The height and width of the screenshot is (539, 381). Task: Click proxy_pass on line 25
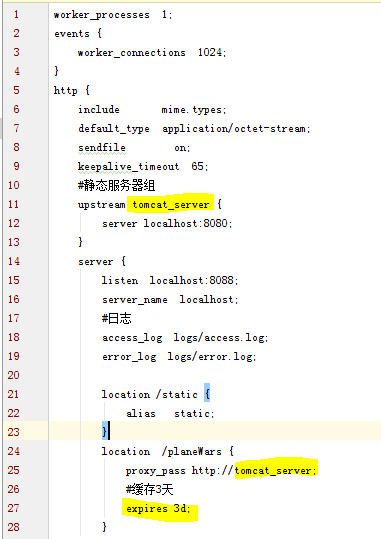coord(156,471)
